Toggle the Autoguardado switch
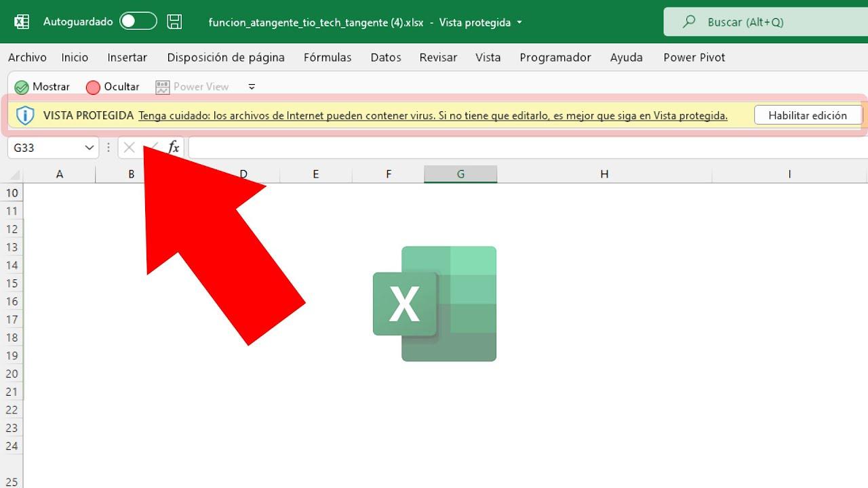The width and height of the screenshot is (868, 488). pos(138,22)
